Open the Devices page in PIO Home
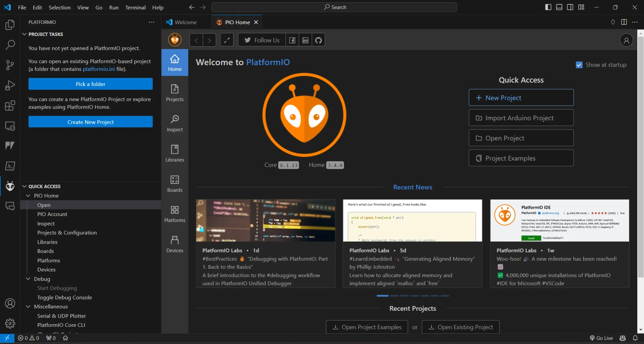Image resolution: width=644 pixels, height=344 pixels. 175,244
